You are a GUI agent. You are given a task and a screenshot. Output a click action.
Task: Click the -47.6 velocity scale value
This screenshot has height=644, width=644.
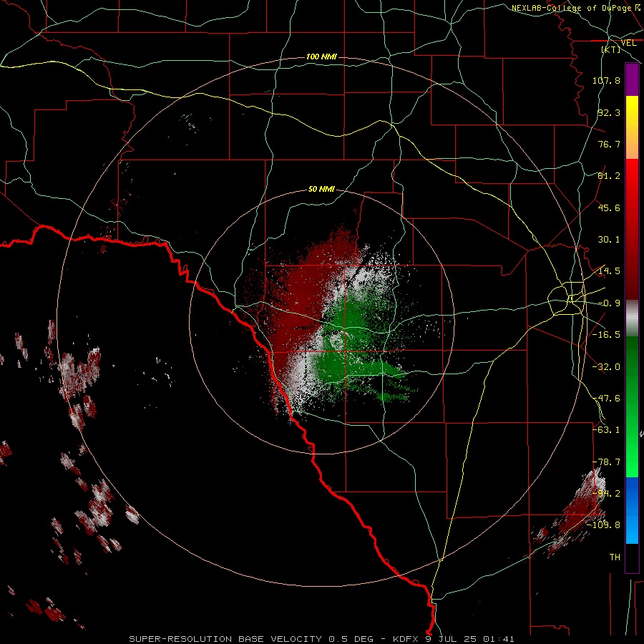tap(606, 399)
